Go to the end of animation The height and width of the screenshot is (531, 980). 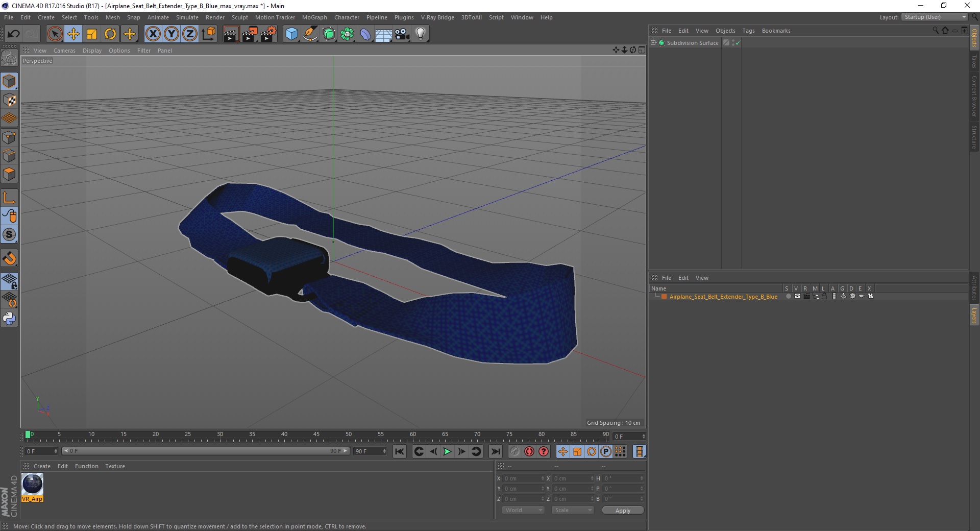pos(495,451)
